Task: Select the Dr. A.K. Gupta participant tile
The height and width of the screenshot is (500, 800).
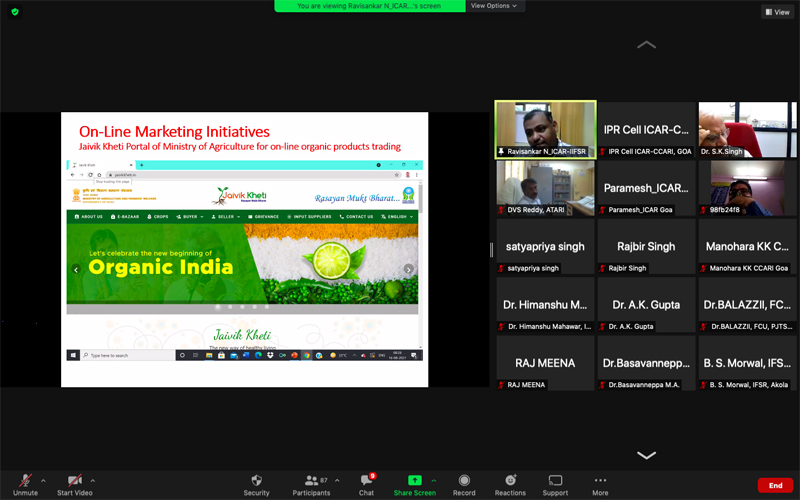Action: [646, 305]
